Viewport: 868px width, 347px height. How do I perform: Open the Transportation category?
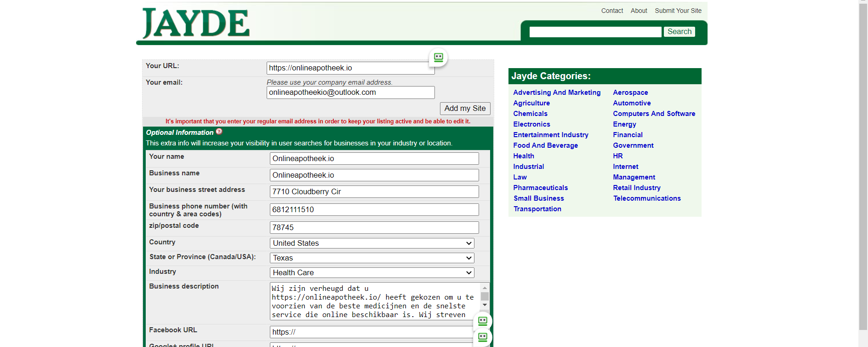tap(537, 209)
